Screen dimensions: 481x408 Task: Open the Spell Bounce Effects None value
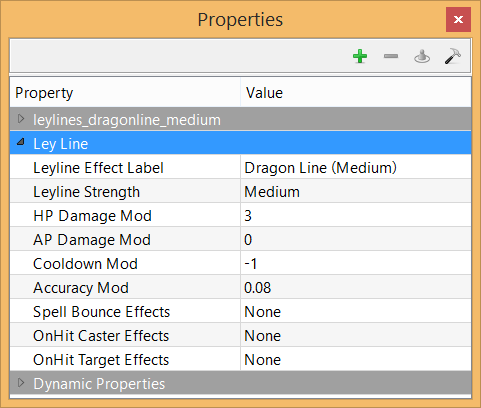pyautogui.click(x=356, y=311)
